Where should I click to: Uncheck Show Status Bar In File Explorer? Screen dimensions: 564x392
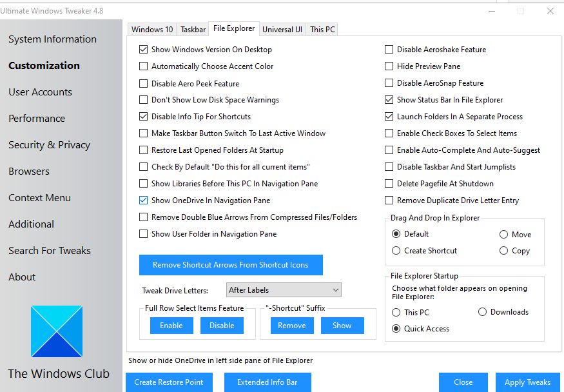(389, 100)
